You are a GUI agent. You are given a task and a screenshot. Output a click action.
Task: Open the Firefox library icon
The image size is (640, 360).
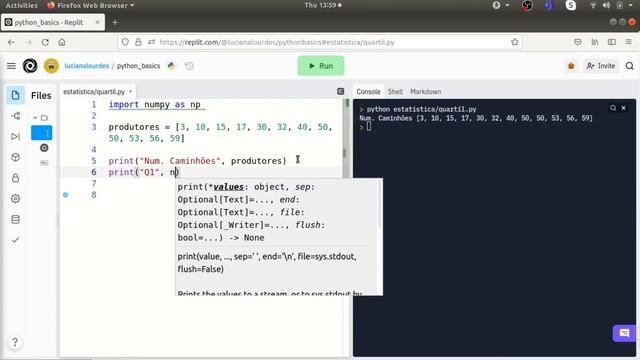click(595, 42)
